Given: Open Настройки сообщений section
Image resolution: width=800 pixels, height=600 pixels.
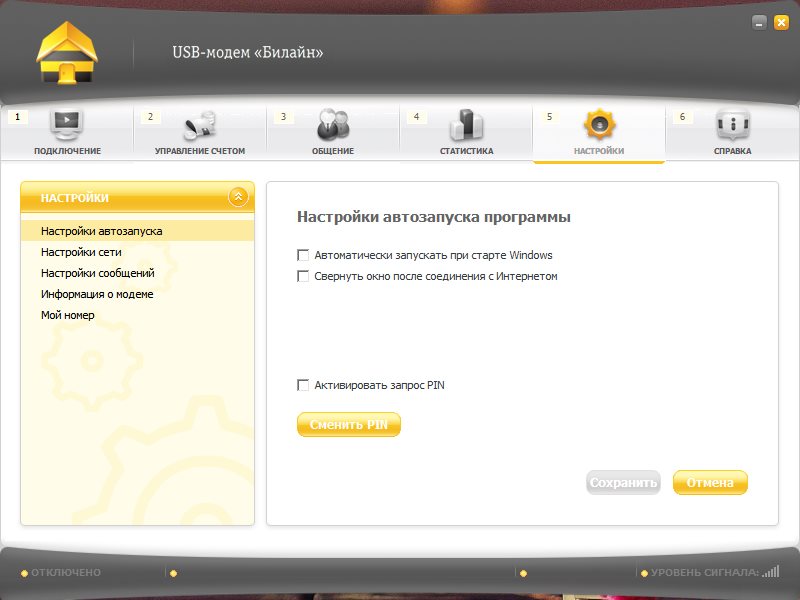Looking at the screenshot, I should tap(97, 273).
